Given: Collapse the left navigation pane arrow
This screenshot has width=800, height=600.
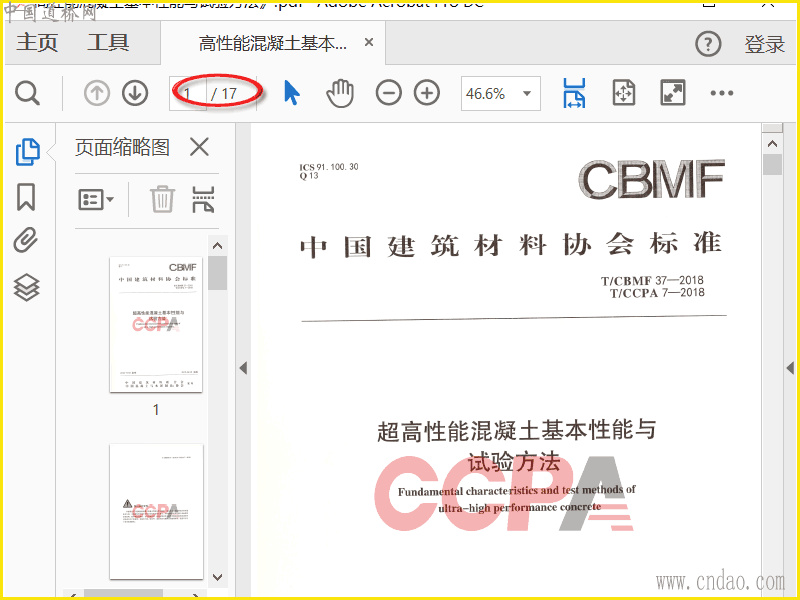Looking at the screenshot, I should tap(243, 368).
